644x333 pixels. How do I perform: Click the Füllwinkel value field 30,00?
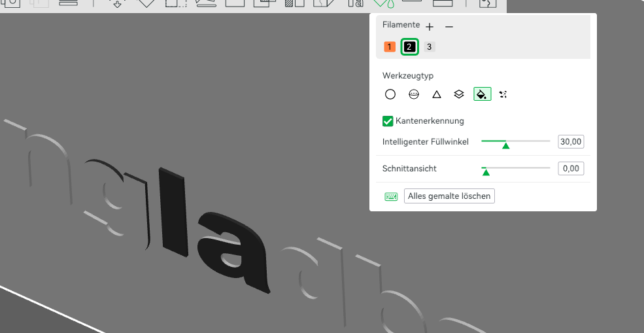click(x=571, y=141)
